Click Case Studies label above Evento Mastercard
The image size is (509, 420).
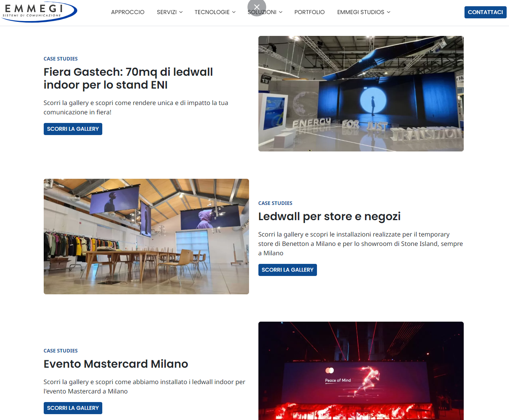click(61, 351)
